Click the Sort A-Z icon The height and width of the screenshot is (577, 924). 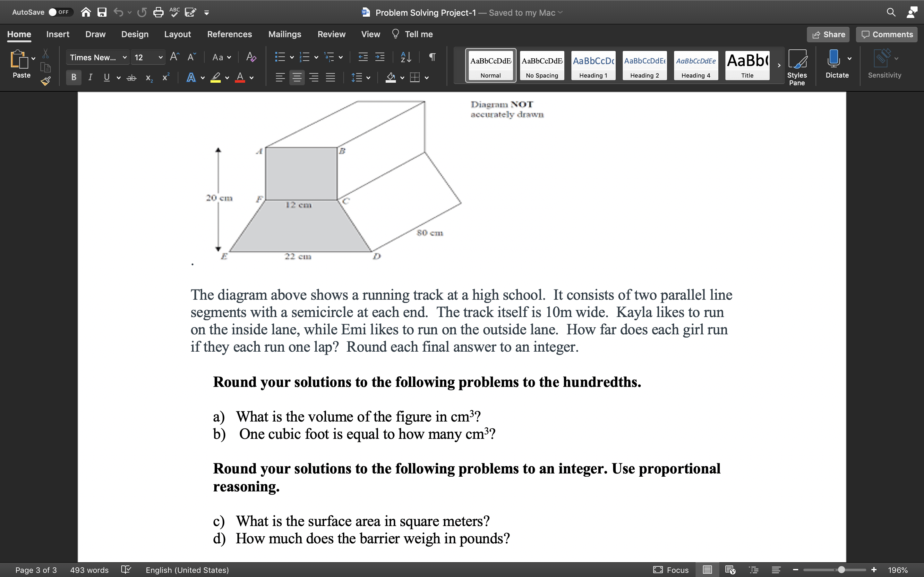pos(406,57)
